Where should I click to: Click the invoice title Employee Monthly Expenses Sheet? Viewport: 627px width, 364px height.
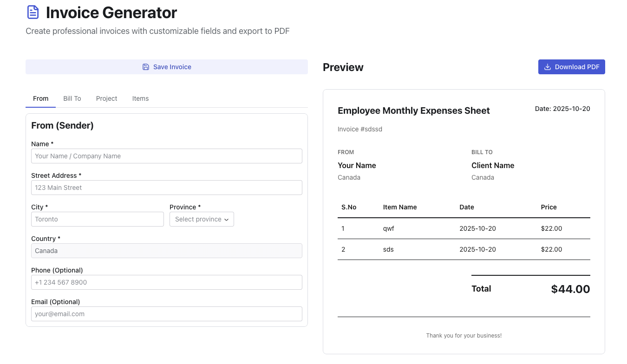[413, 110]
